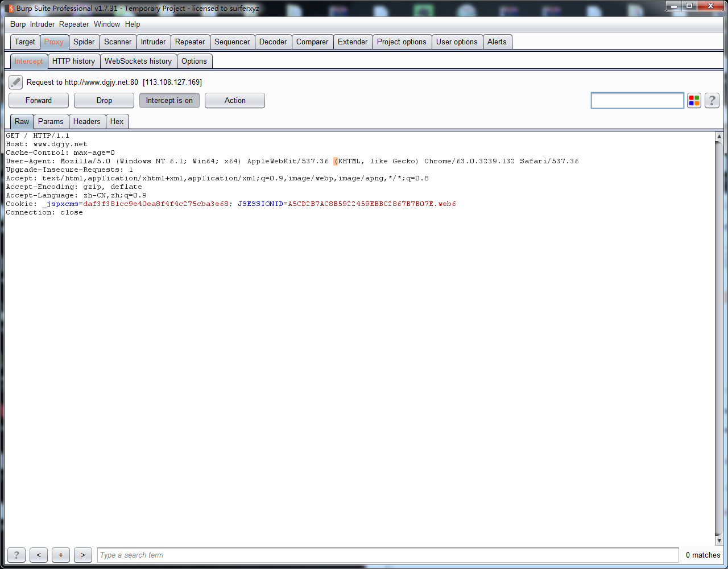728x569 pixels.
Task: Click the '0 matches' search result label
Action: pyautogui.click(x=703, y=555)
